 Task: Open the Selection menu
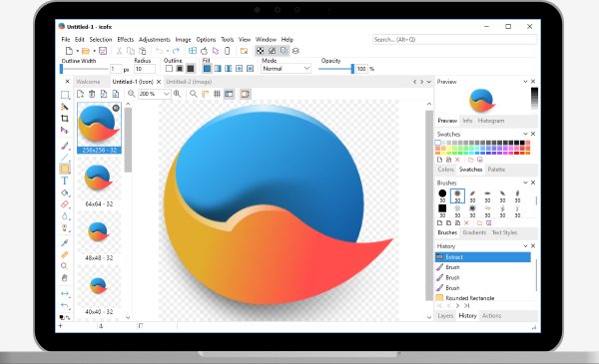[101, 39]
